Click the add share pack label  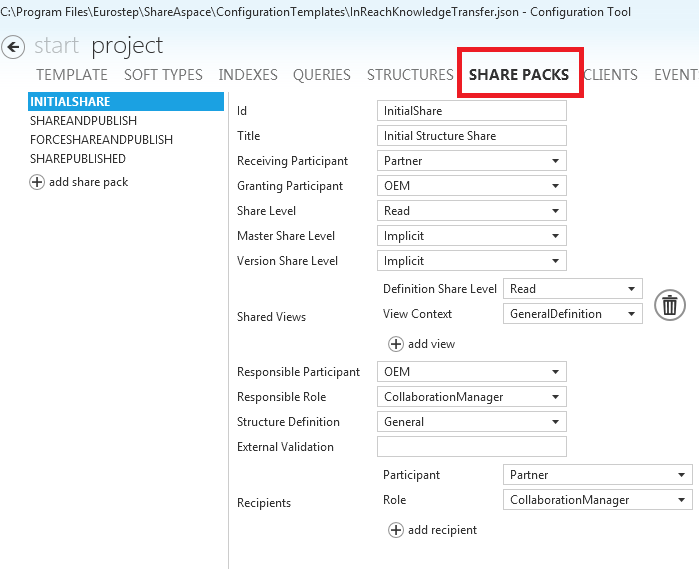point(88,182)
